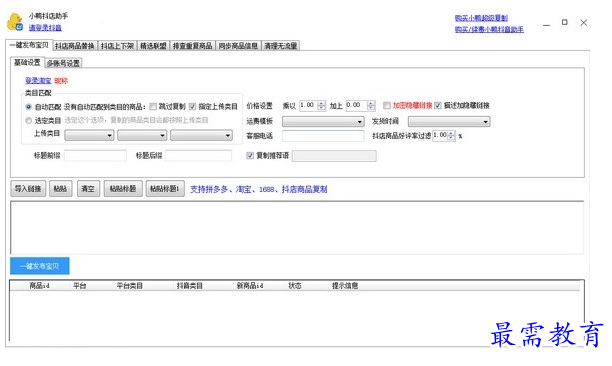Switch to the 排查重复商品 tab
The image size is (612, 366).
192,46
